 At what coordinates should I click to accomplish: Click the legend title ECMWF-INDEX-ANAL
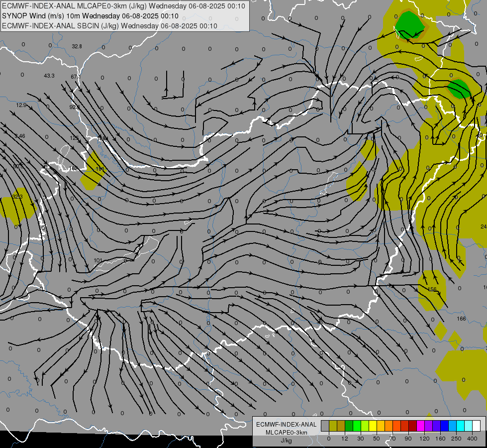coord(287,425)
